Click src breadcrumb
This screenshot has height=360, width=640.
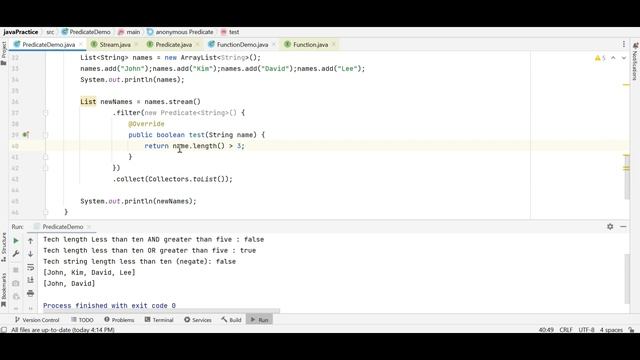point(50,32)
